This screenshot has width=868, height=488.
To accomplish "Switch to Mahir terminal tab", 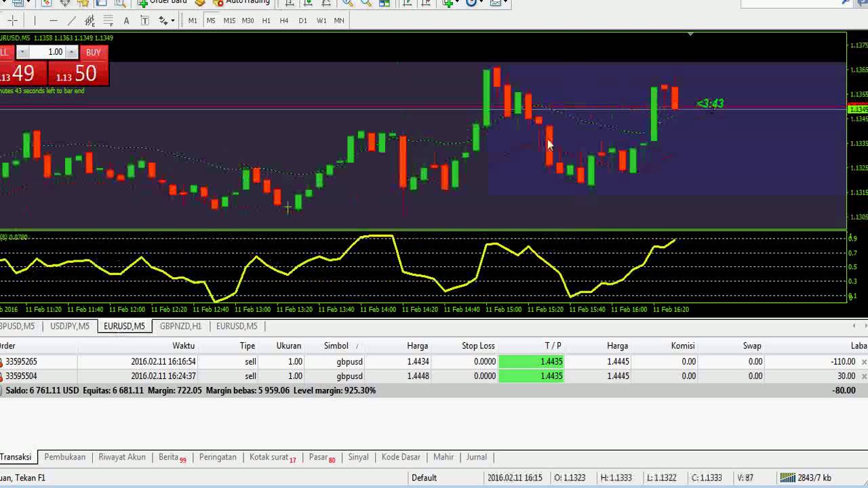I will pyautogui.click(x=443, y=457).
